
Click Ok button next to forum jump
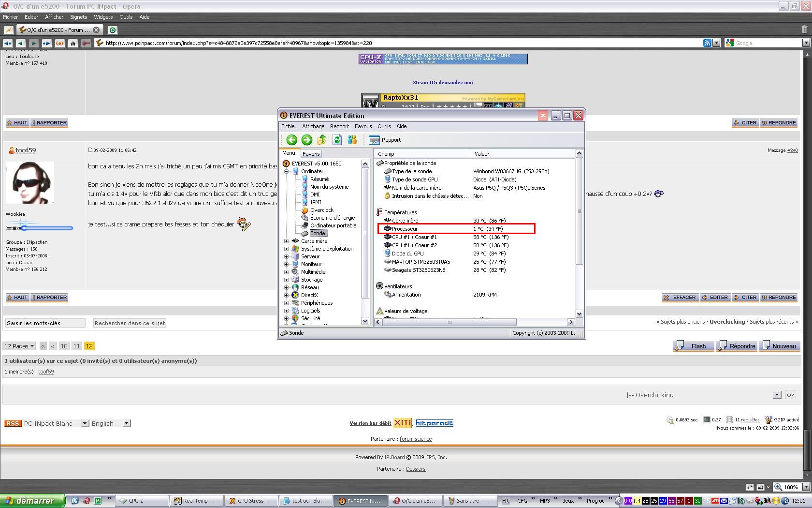coord(790,395)
